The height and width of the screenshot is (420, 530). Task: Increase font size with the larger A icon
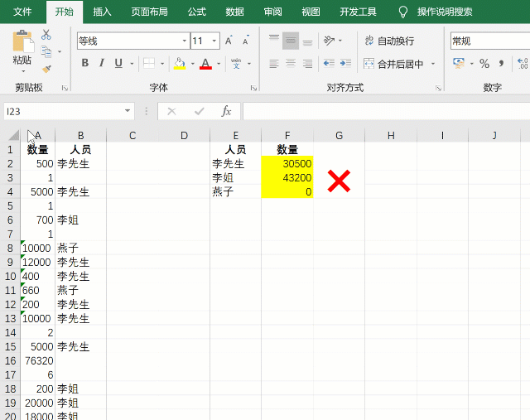click(230, 41)
